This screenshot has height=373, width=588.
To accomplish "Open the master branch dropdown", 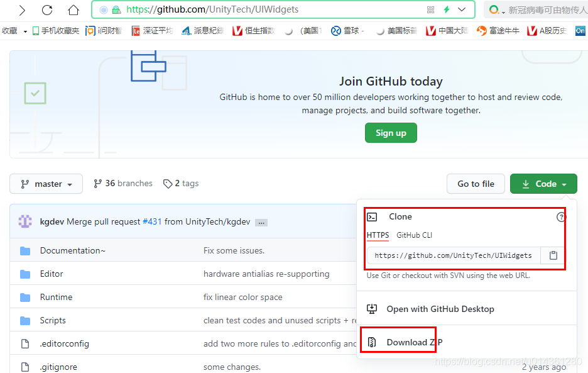I will click(x=46, y=184).
